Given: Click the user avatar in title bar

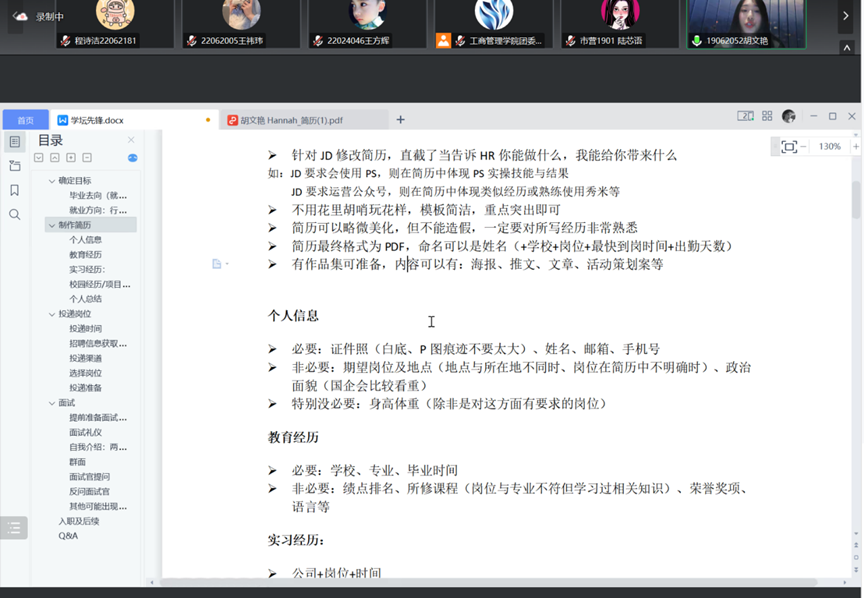Looking at the screenshot, I should click(x=789, y=117).
